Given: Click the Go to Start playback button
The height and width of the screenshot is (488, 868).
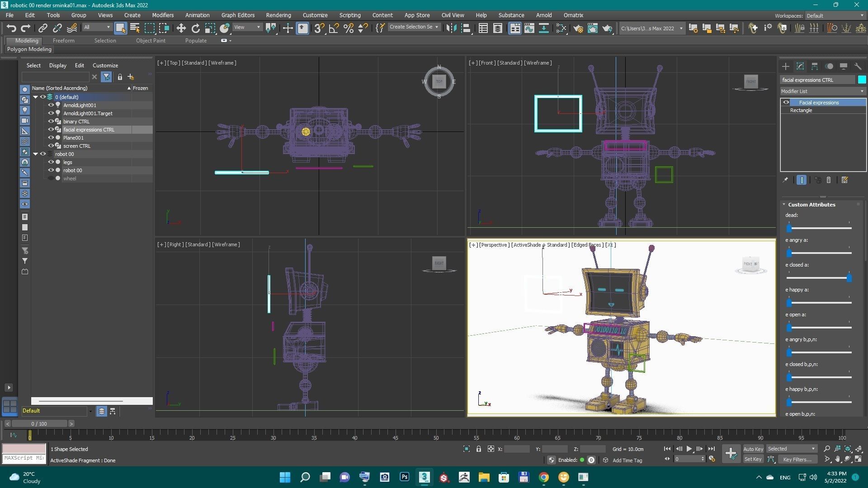Looking at the screenshot, I should [x=667, y=449].
